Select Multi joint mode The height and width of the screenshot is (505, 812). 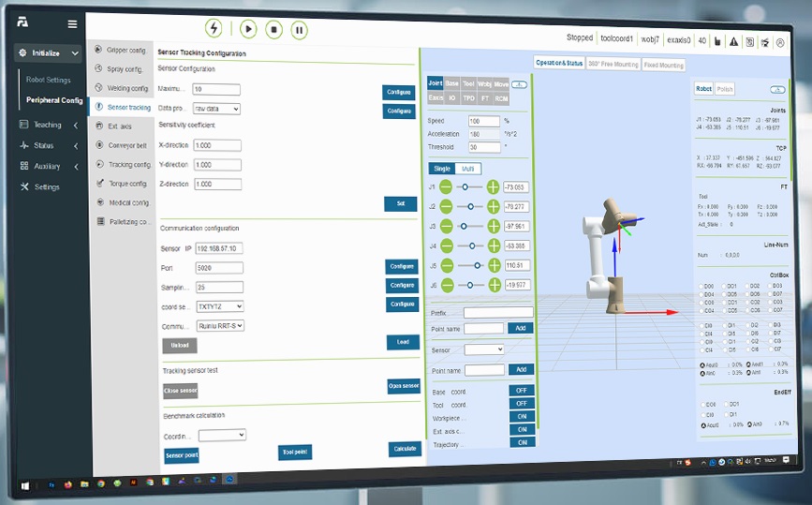(x=468, y=169)
